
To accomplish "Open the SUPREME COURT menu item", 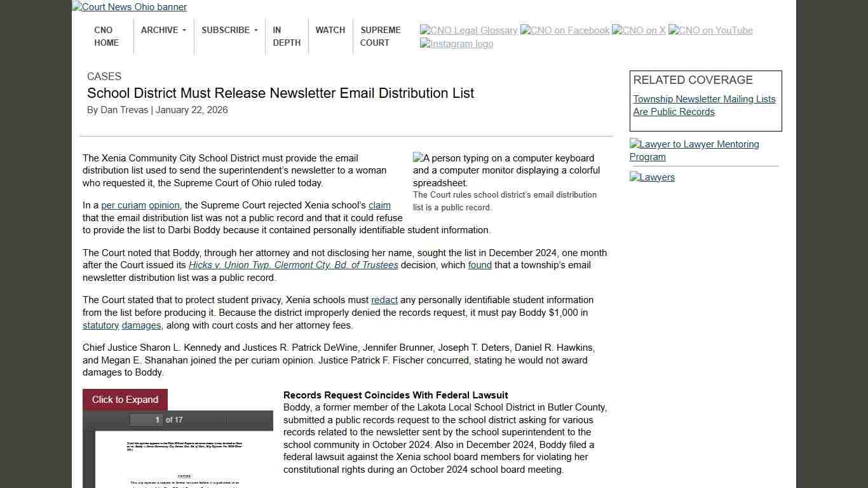I will coord(380,36).
